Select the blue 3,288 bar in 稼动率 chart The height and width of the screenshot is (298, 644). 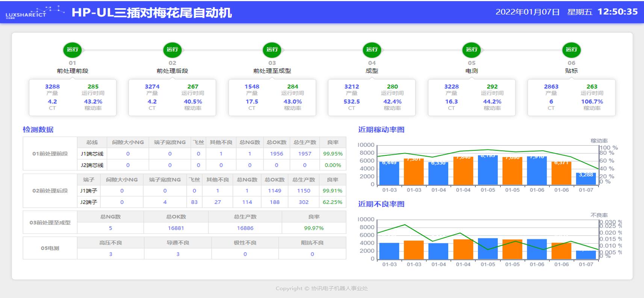click(x=585, y=179)
